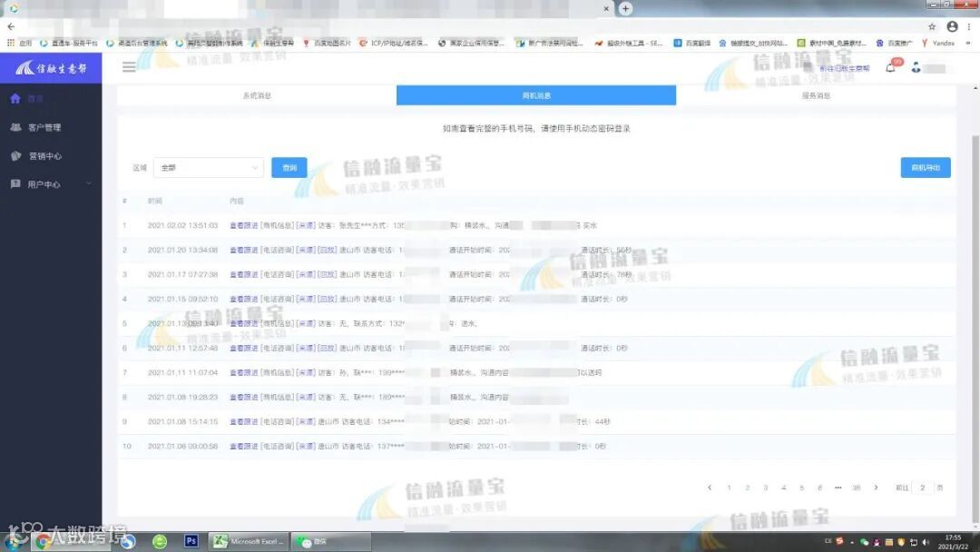Go to previous page with left chevron

tap(710, 488)
